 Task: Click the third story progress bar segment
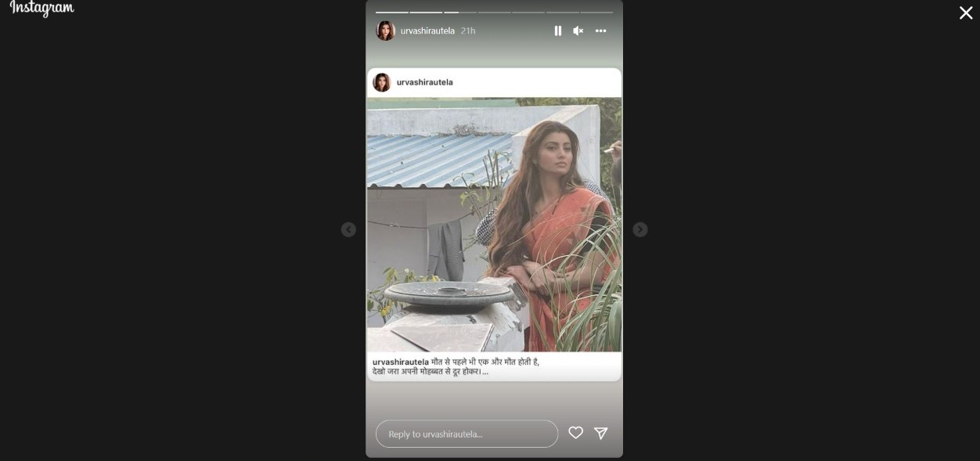[x=460, y=13]
